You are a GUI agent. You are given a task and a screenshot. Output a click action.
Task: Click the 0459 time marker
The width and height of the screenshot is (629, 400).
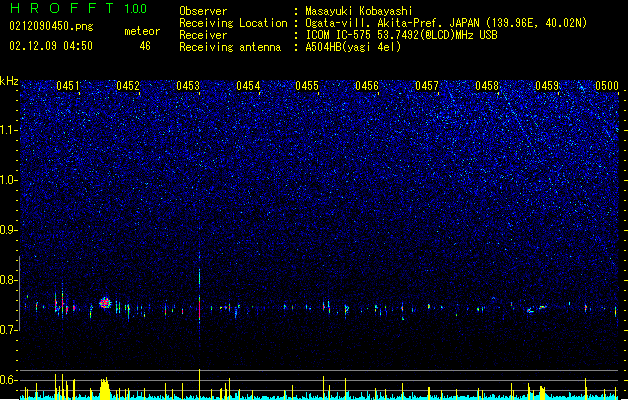[x=547, y=85]
